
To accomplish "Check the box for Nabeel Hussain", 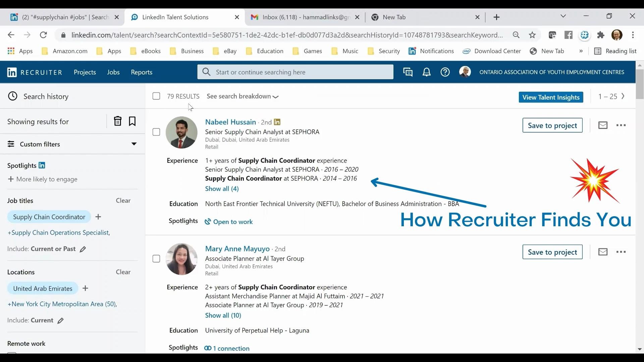I will 156,132.
